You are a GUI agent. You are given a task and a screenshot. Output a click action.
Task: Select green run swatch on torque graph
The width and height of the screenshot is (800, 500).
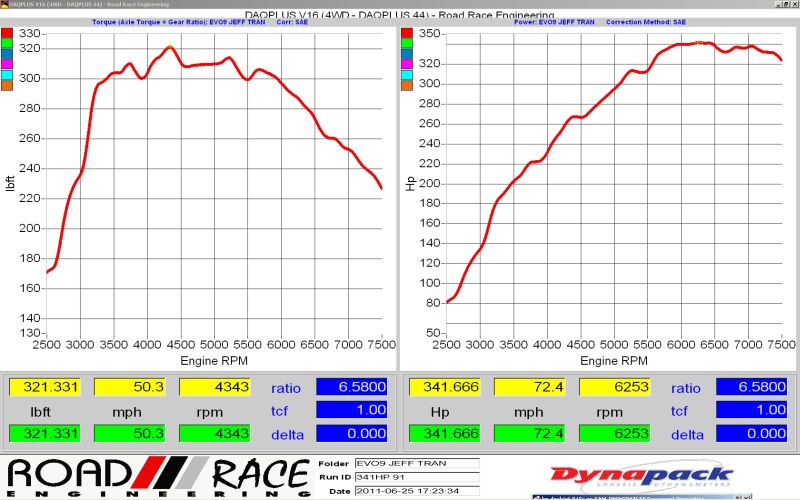tap(7, 43)
